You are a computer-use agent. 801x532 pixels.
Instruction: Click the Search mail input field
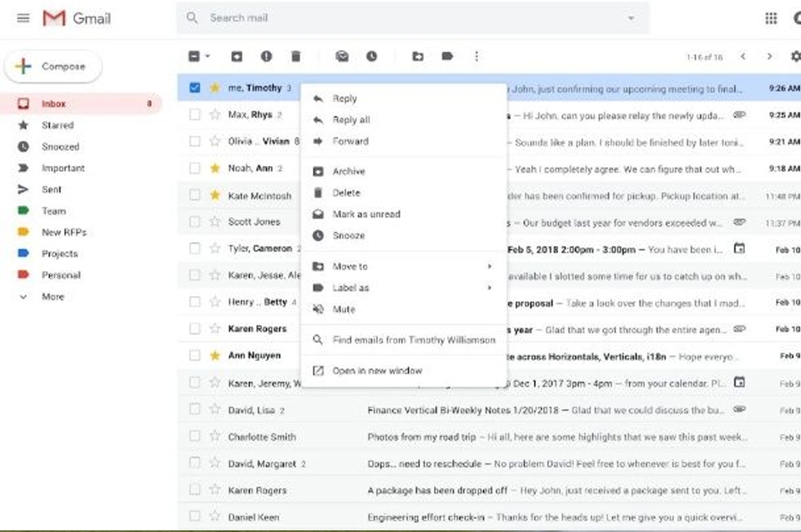tap(400, 18)
